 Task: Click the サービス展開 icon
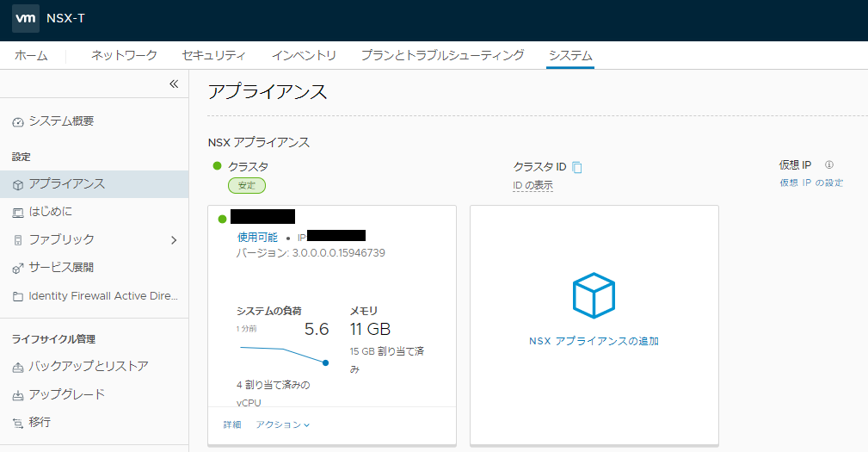[18, 268]
